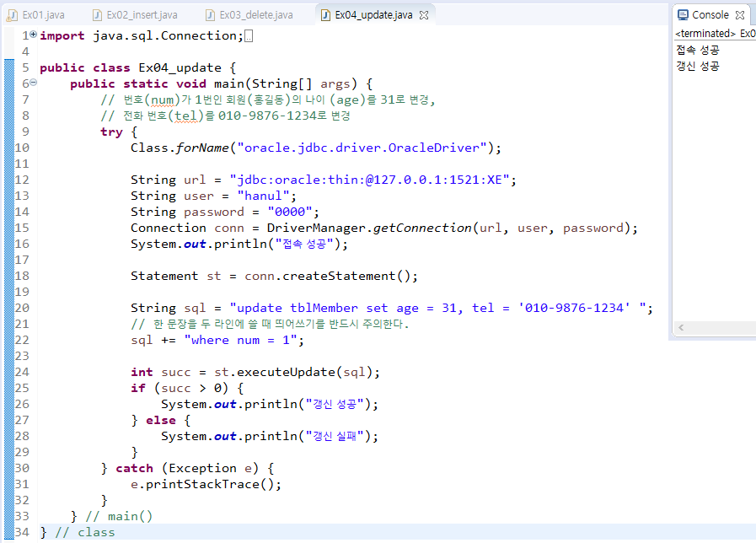Click the Ex04_update.java file icon
This screenshot has width=756, height=543.
325,15
